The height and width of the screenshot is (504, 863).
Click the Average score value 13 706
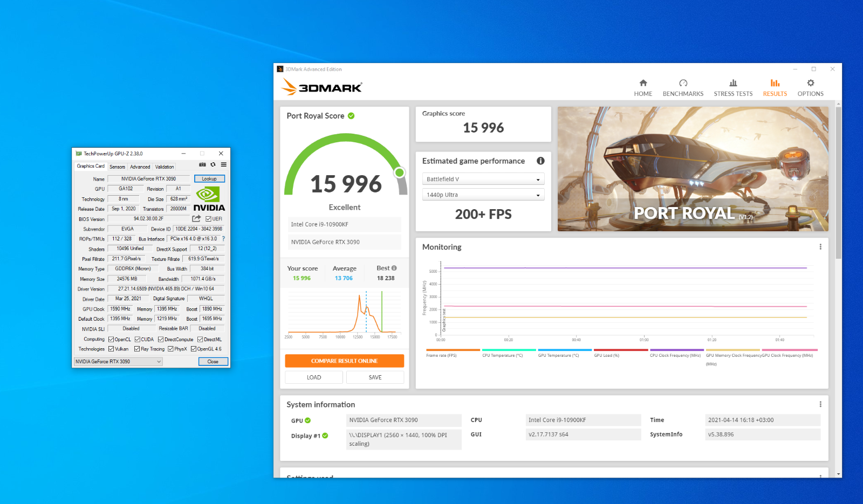[x=344, y=278]
